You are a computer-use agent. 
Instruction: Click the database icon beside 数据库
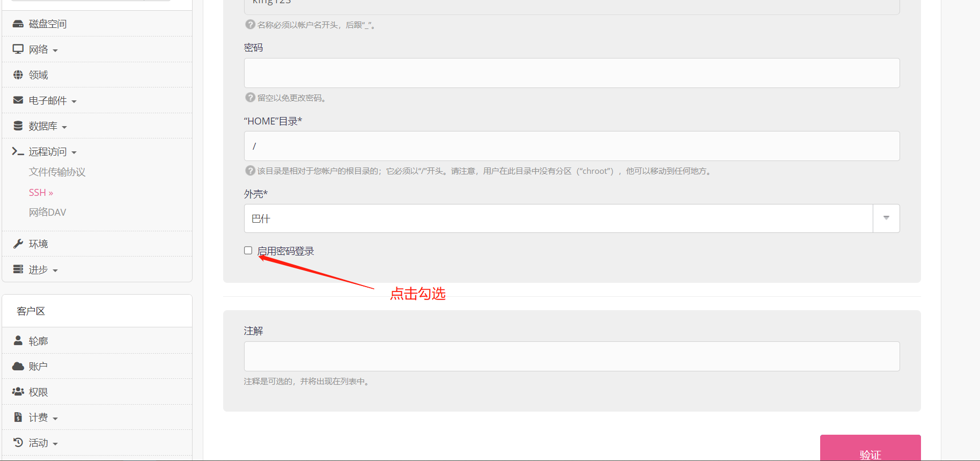pos(18,126)
